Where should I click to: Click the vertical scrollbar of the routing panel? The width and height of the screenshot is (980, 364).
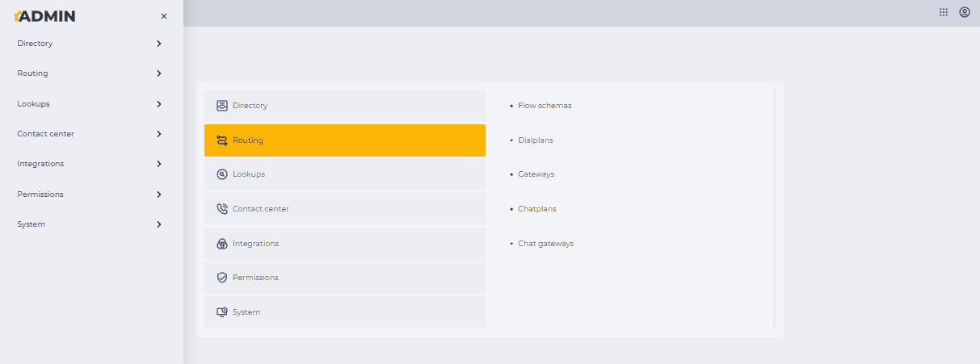point(774,209)
